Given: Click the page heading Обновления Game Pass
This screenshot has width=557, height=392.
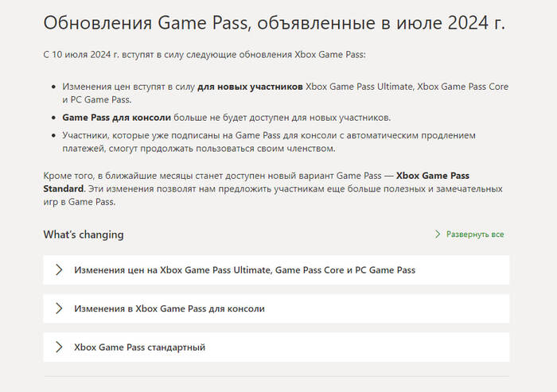Looking at the screenshot, I should click(x=274, y=23).
